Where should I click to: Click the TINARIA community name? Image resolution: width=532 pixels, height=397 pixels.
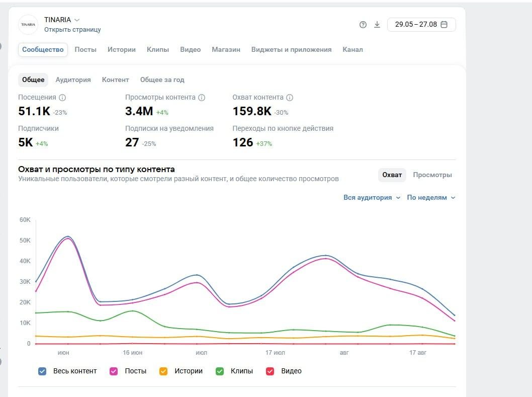click(57, 20)
